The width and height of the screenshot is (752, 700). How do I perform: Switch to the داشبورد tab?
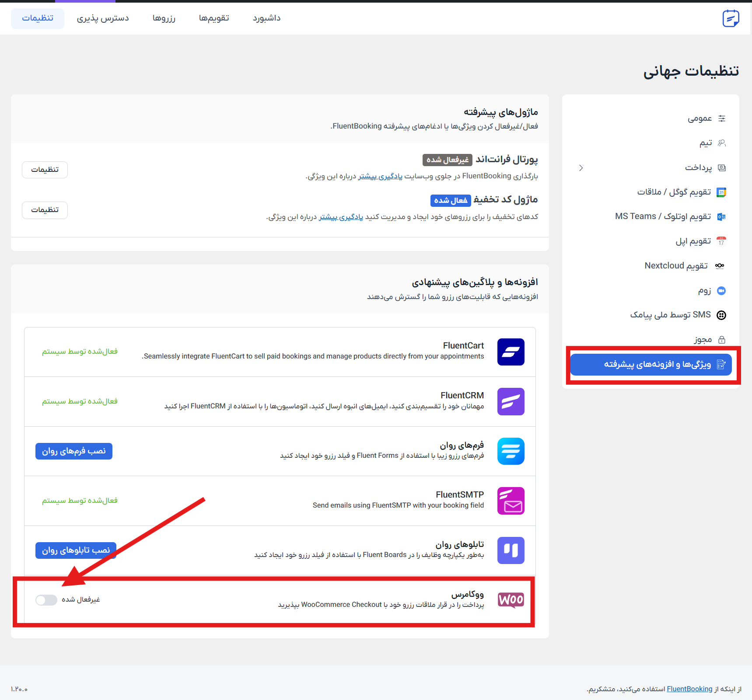click(x=266, y=18)
